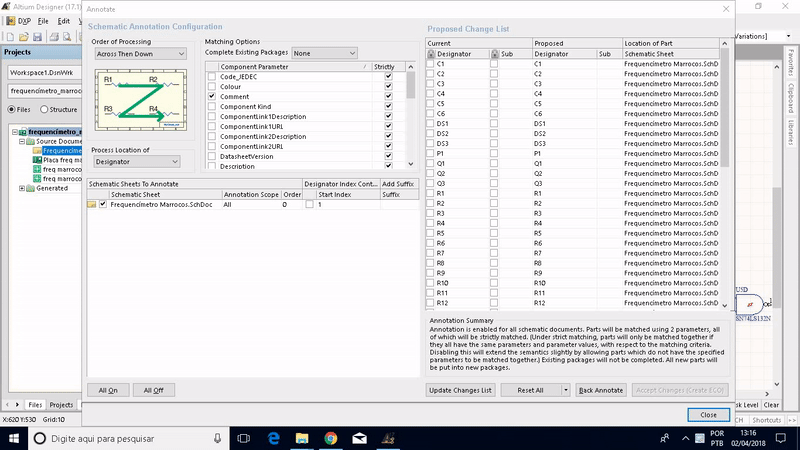Open the Reset All dropdown arrow
Viewport: 800px width, 450px height.
click(x=565, y=390)
